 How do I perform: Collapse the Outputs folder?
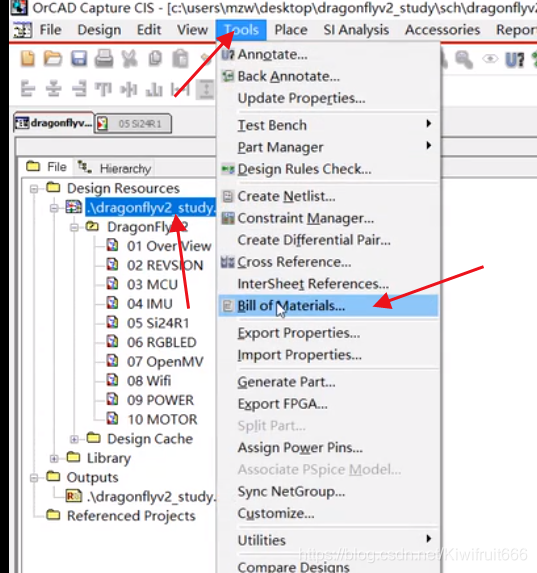(x=34, y=478)
